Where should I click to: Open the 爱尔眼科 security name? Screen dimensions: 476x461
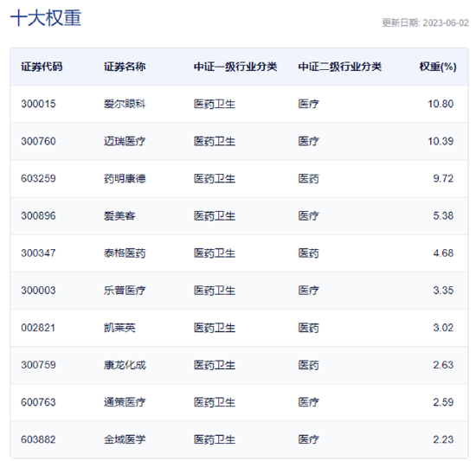(125, 104)
